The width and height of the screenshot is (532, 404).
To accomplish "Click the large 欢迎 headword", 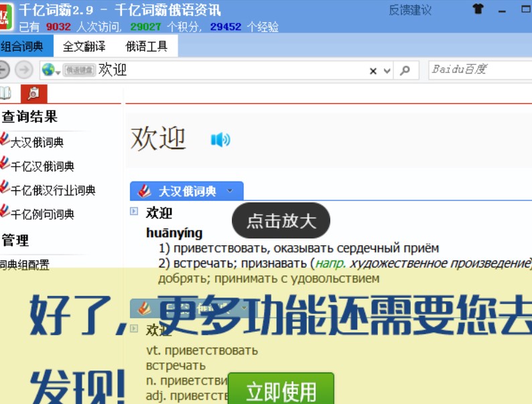I will click(158, 139).
